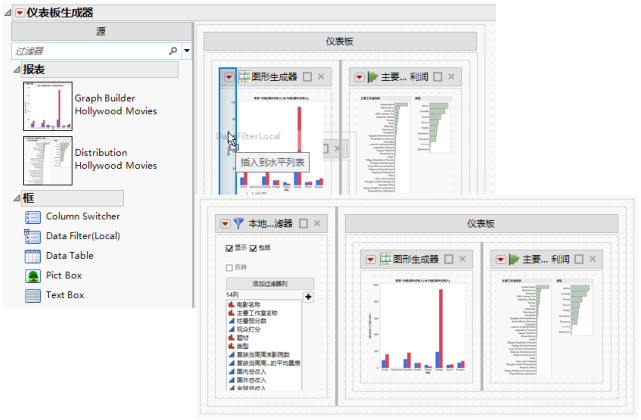The image size is (641, 420).
Task: Toggle the square box of 图形生成器 beside the local filter
Action: [449, 259]
